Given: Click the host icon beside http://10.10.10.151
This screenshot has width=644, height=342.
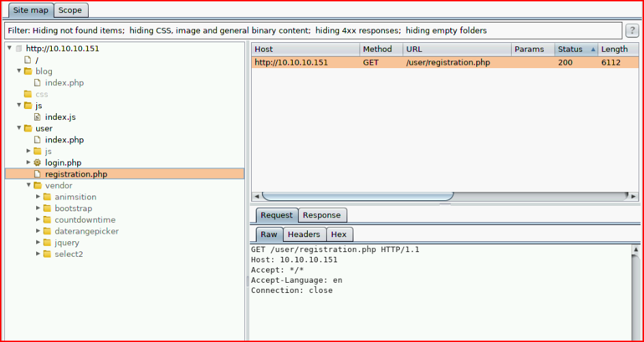Looking at the screenshot, I should click(18, 48).
